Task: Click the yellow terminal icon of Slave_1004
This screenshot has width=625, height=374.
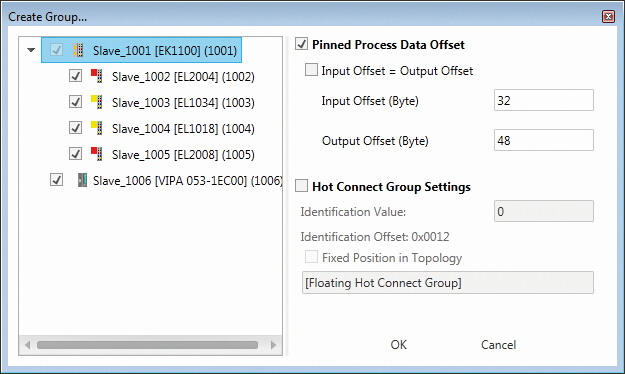Action: [96, 128]
